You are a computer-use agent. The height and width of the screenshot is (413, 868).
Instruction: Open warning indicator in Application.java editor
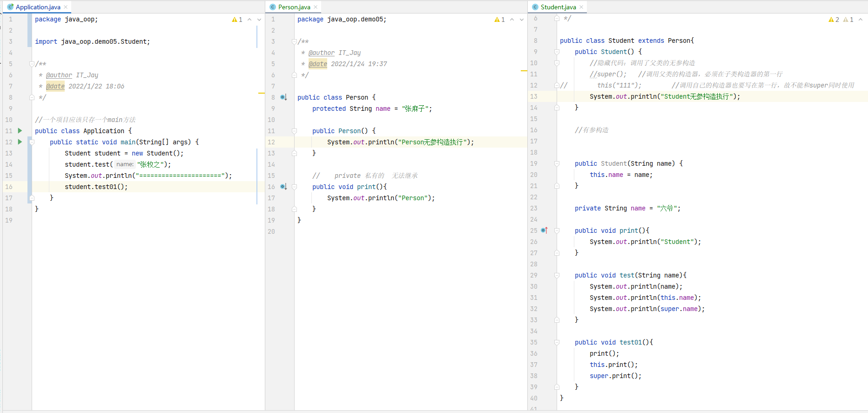[237, 20]
